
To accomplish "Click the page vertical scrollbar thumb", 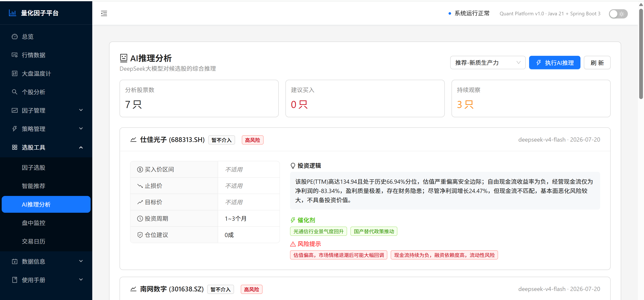I will pyautogui.click(x=641, y=54).
